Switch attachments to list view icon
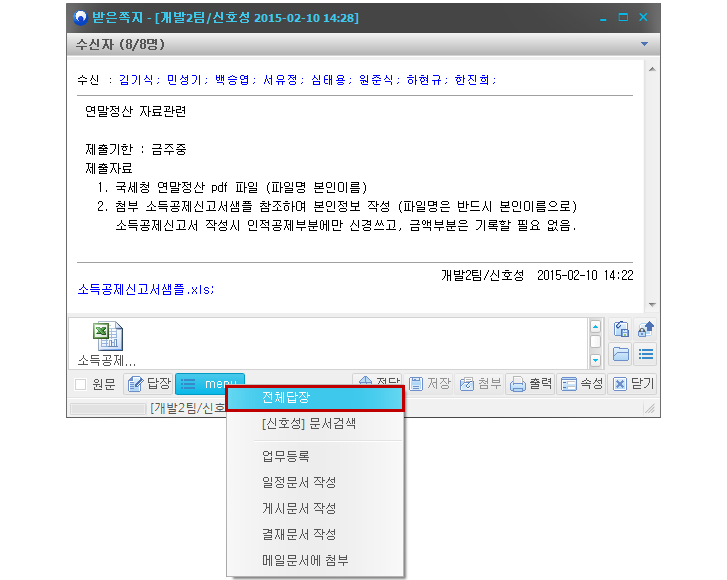 (x=645, y=354)
